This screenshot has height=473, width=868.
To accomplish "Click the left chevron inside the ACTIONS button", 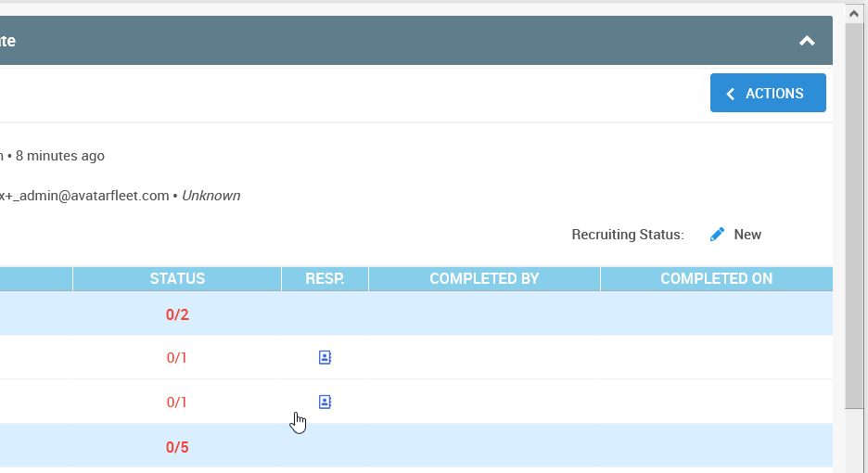I will pos(731,94).
